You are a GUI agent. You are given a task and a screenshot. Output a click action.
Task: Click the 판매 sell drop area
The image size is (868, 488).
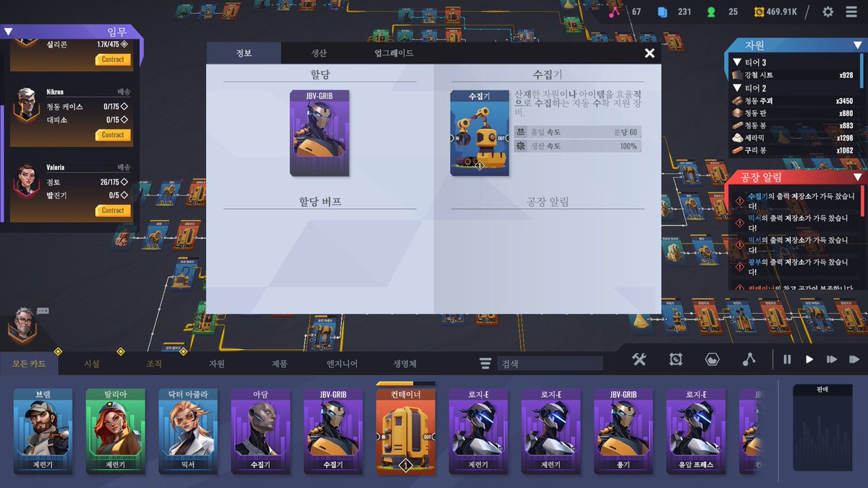[822, 428]
